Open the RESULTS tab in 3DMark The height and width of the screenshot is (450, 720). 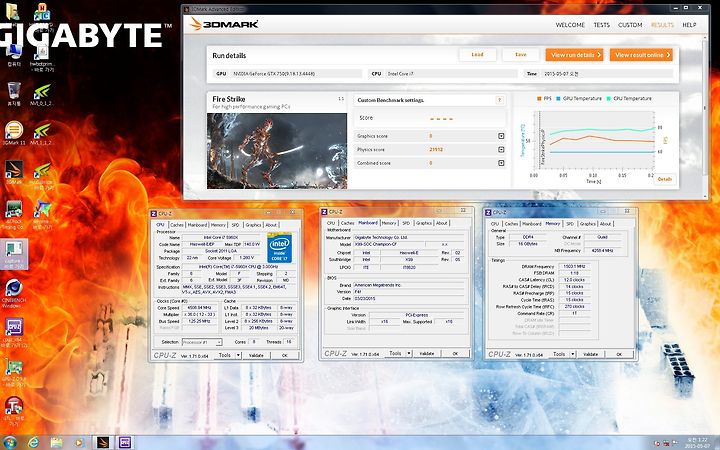click(662, 25)
